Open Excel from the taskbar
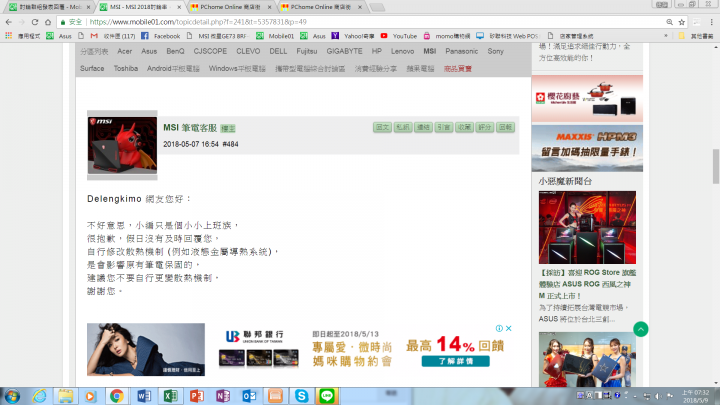The width and height of the screenshot is (720, 405). (x=170, y=396)
